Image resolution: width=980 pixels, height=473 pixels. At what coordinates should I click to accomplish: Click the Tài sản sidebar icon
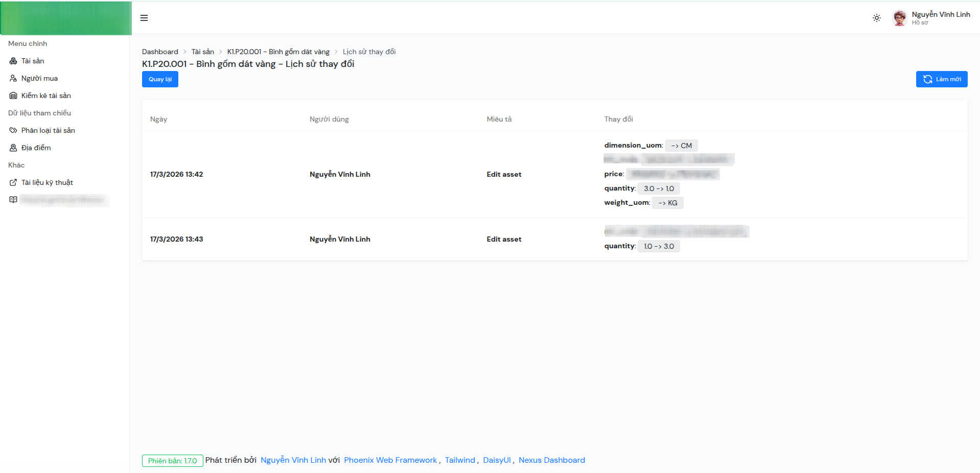13,61
